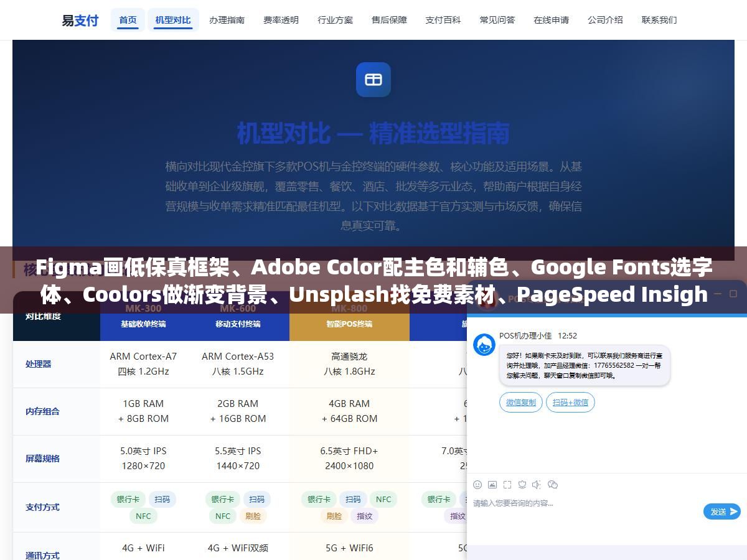Click the WeChat icon in chat toolbar
Viewport: 747px width, 560px height.
(x=552, y=485)
